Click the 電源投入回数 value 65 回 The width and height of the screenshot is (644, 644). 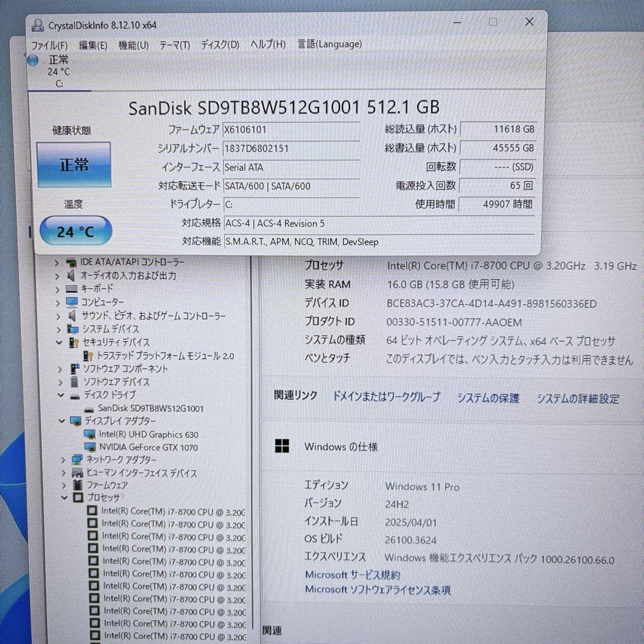pos(498,185)
